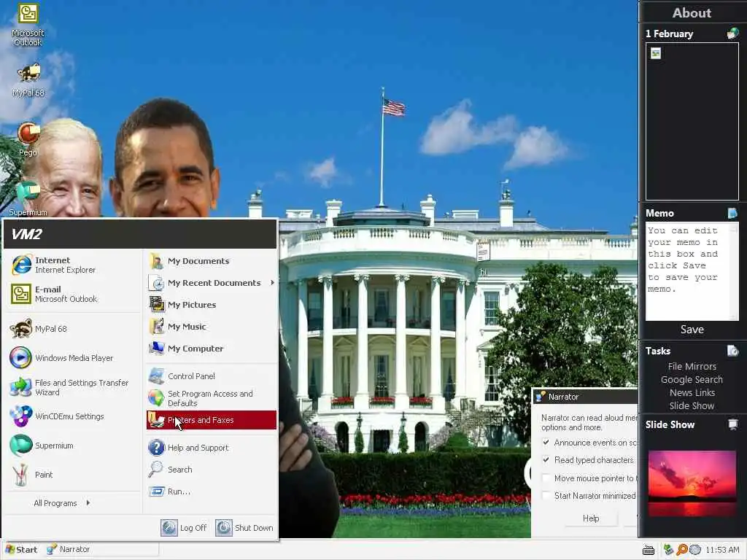Launch MyPal 68 from Start menu
This screenshot has width=747, height=560.
(74, 329)
